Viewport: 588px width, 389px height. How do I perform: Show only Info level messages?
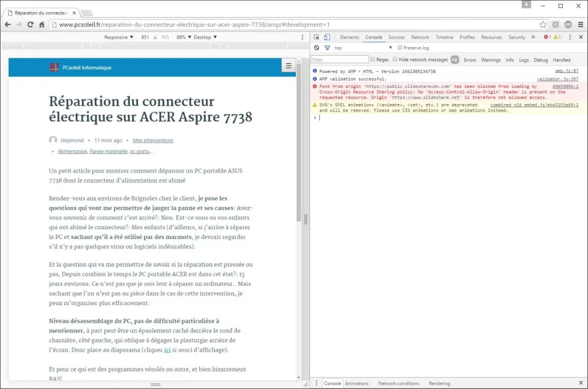click(x=510, y=60)
